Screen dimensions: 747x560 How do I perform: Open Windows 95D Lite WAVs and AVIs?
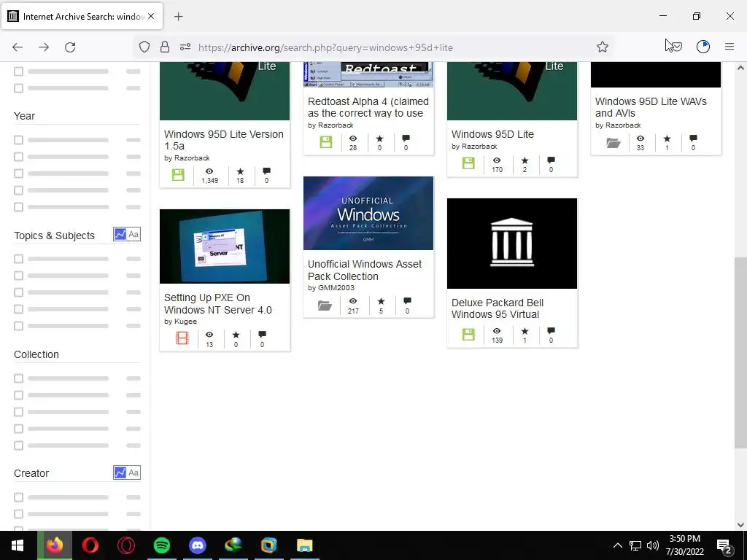(651, 107)
